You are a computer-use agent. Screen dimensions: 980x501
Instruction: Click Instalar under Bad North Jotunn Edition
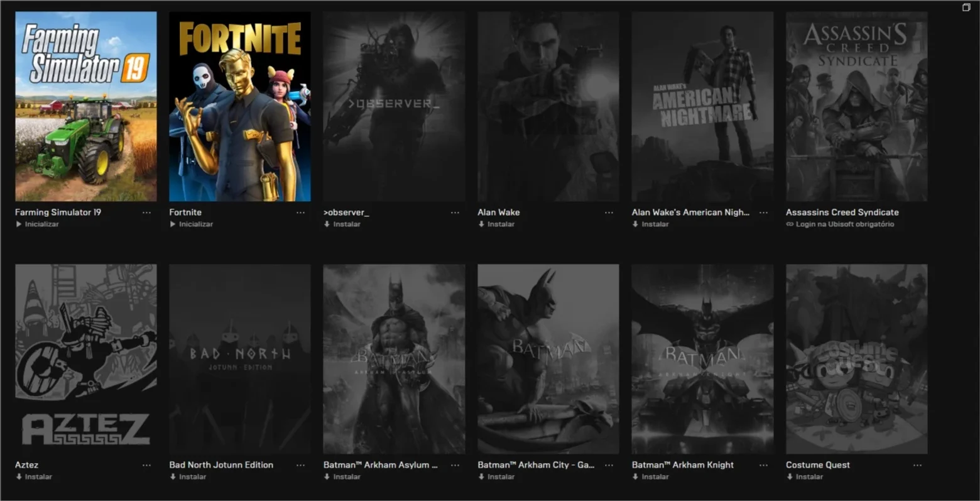pos(188,476)
